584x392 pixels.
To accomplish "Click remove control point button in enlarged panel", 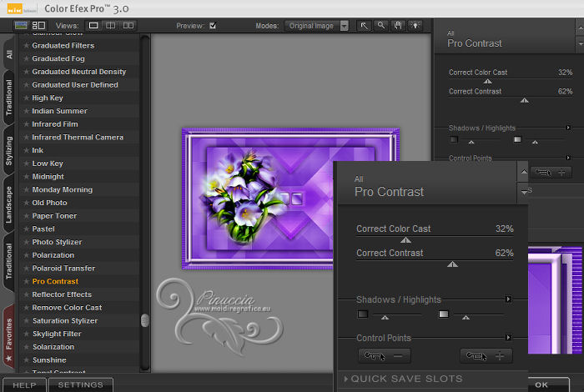I will pyautogui.click(x=385, y=356).
